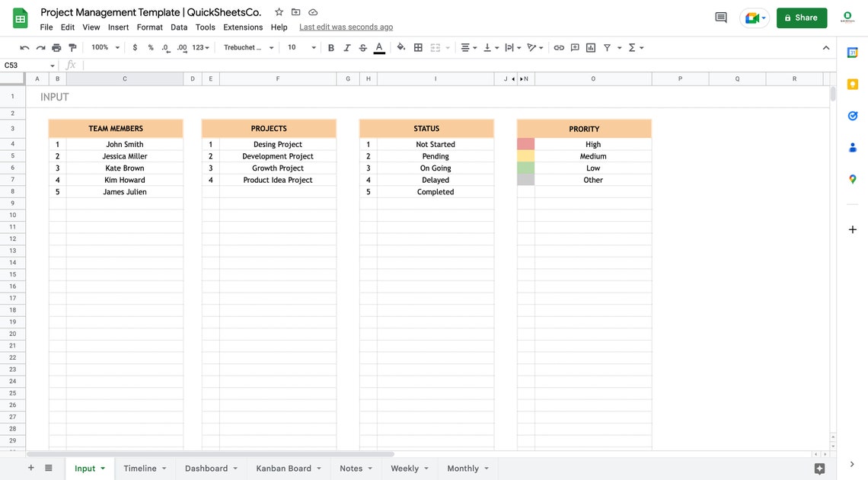Create a filter on the data

(x=606, y=46)
